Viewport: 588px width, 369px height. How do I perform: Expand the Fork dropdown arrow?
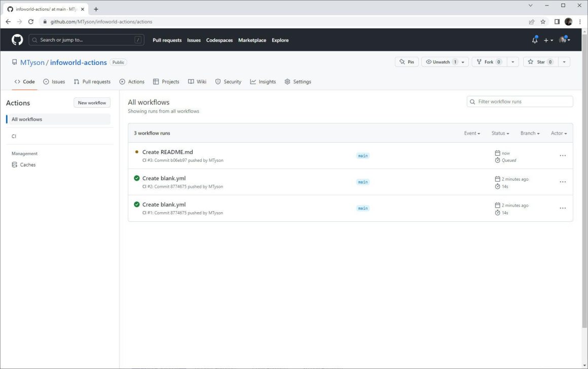513,62
